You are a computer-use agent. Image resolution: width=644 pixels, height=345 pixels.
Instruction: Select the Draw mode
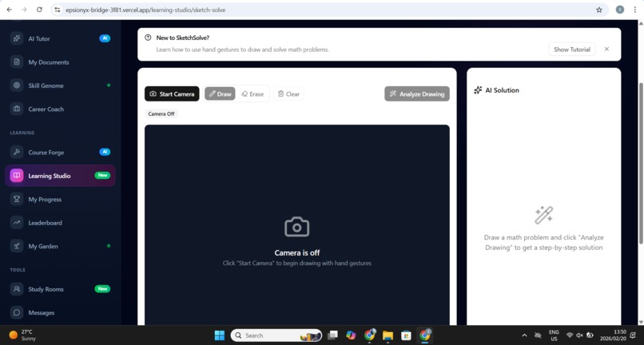pos(220,93)
